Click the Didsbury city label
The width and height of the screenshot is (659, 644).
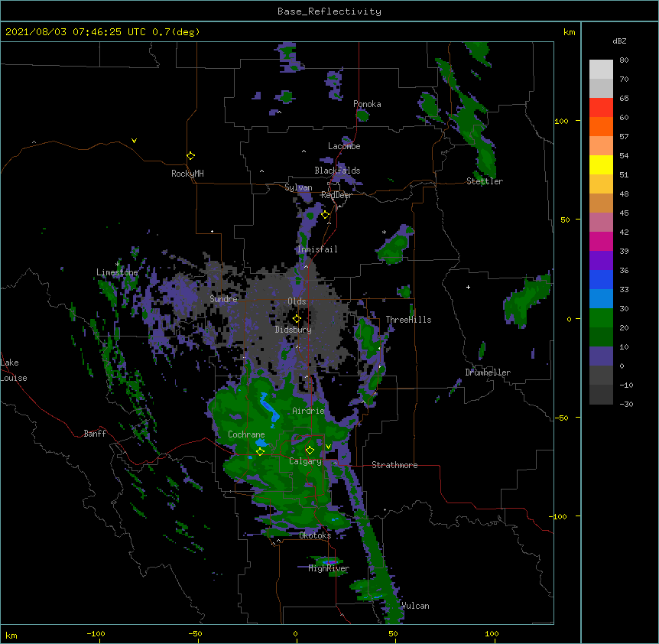[294, 330]
